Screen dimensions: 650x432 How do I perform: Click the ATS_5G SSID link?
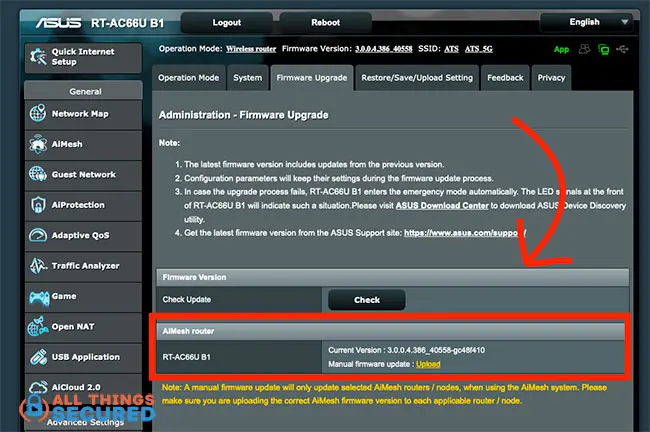pyautogui.click(x=478, y=49)
